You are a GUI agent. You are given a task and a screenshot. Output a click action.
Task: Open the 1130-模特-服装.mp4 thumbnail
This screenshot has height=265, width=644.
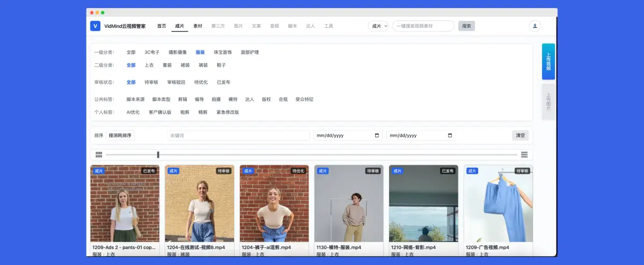click(x=349, y=204)
